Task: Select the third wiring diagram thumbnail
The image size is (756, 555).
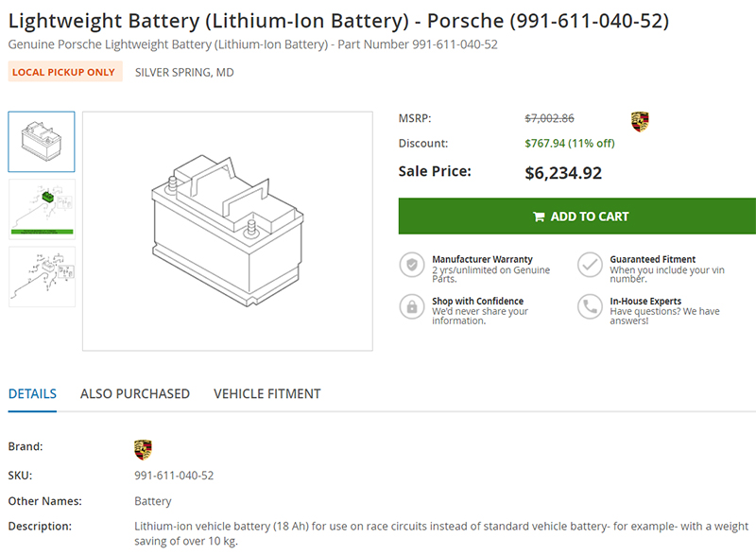Action: click(42, 276)
